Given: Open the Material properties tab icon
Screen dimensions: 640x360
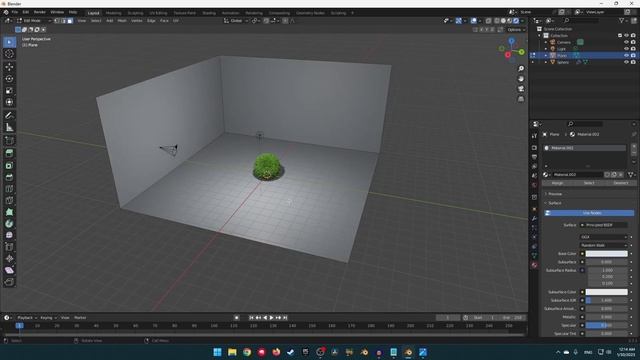Looking at the screenshot, I should click(534, 265).
